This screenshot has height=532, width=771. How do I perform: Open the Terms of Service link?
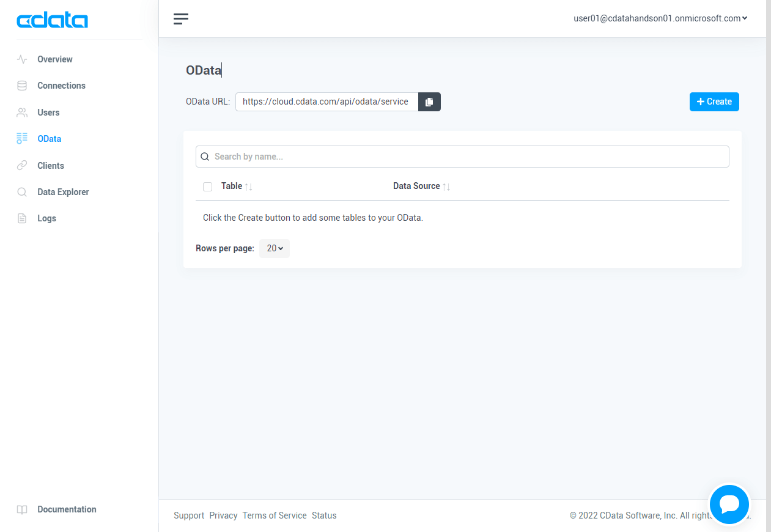[x=275, y=515]
